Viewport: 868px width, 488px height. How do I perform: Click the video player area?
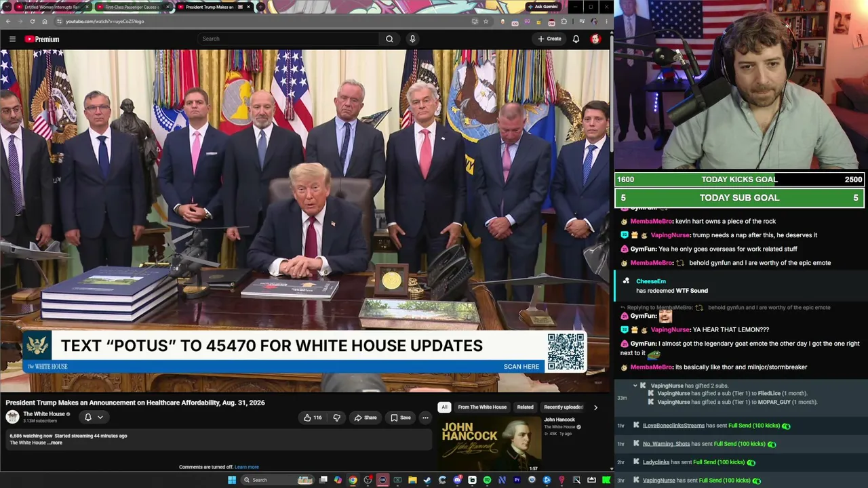[304, 220]
